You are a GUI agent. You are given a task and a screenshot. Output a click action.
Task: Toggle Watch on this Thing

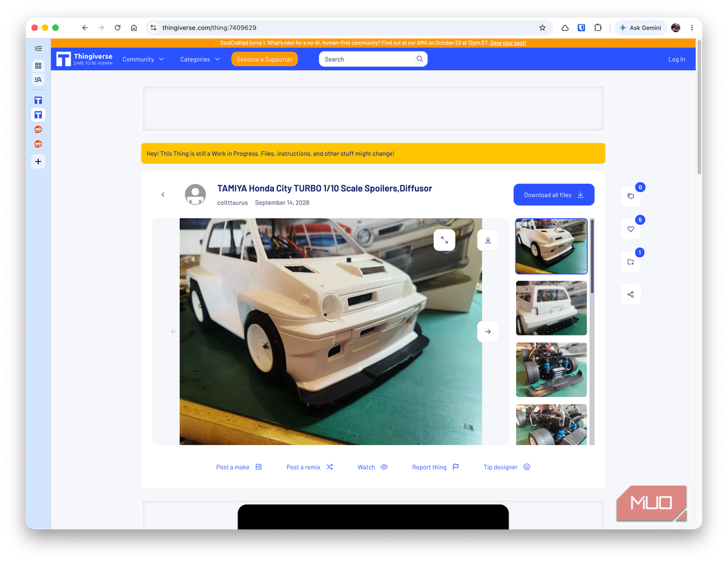coord(373,468)
